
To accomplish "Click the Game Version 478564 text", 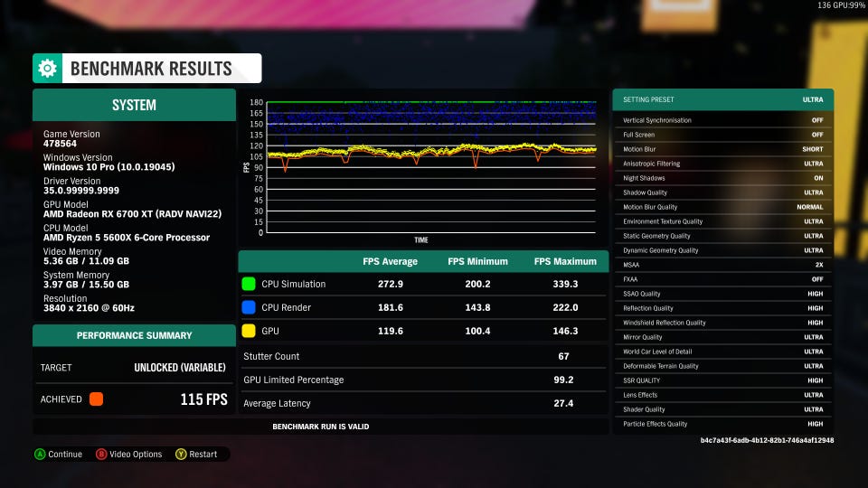I will click(x=60, y=144).
